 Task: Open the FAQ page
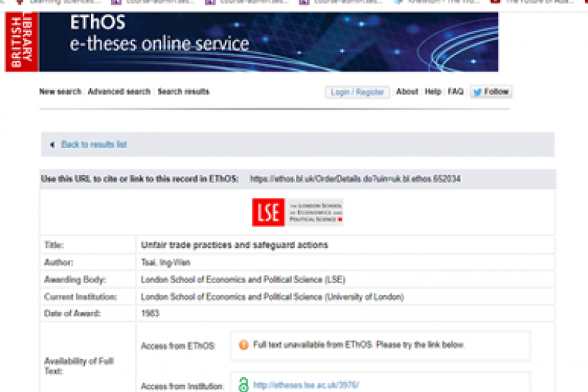pos(455,91)
